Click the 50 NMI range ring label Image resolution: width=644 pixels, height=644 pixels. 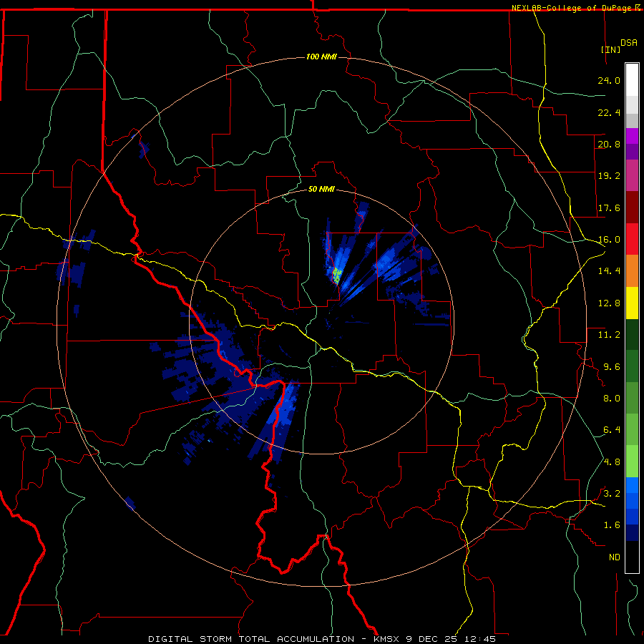pyautogui.click(x=321, y=189)
